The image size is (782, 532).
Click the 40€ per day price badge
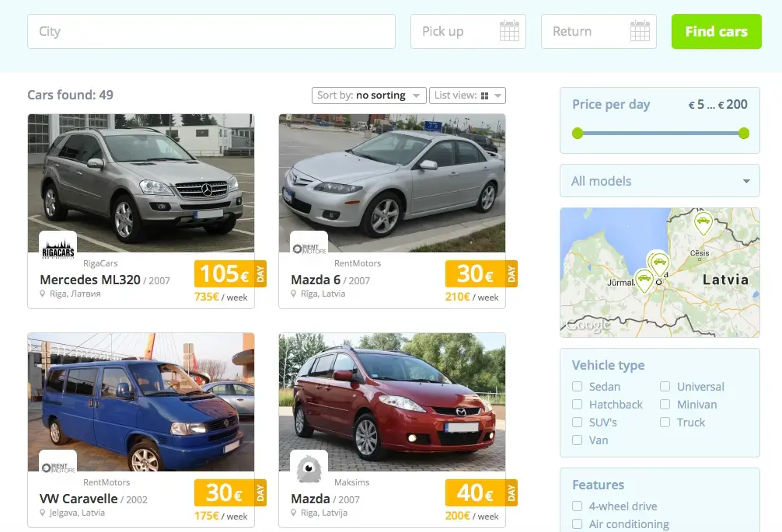pyautogui.click(x=481, y=493)
